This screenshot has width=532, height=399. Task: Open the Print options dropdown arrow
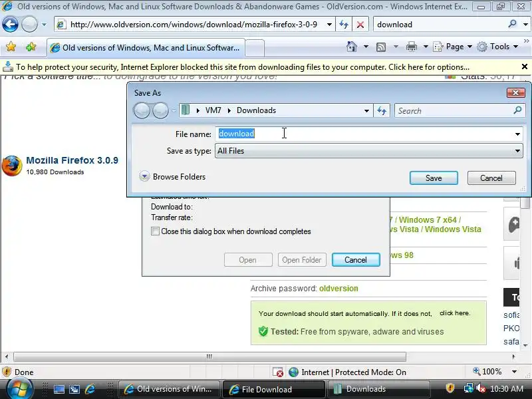[x=426, y=47]
